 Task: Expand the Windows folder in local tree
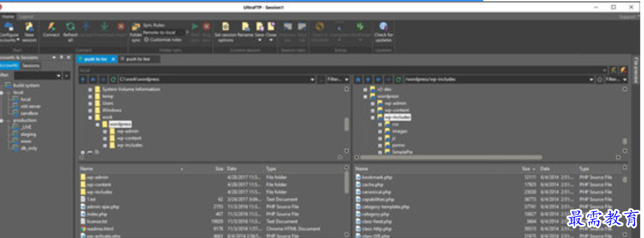(x=90, y=110)
